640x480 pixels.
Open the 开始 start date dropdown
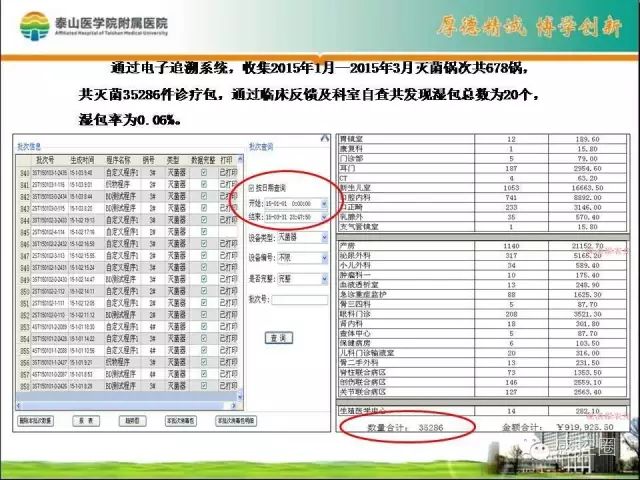[324, 203]
